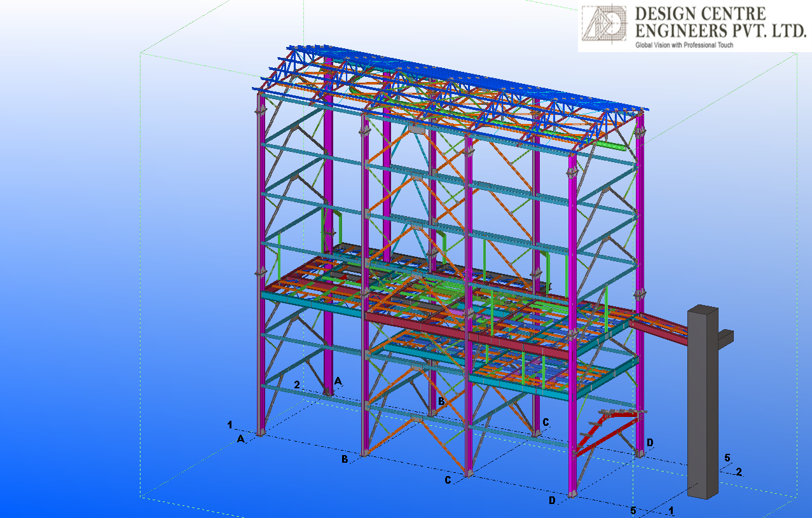Click grid label 1 beside front label A

(230, 425)
